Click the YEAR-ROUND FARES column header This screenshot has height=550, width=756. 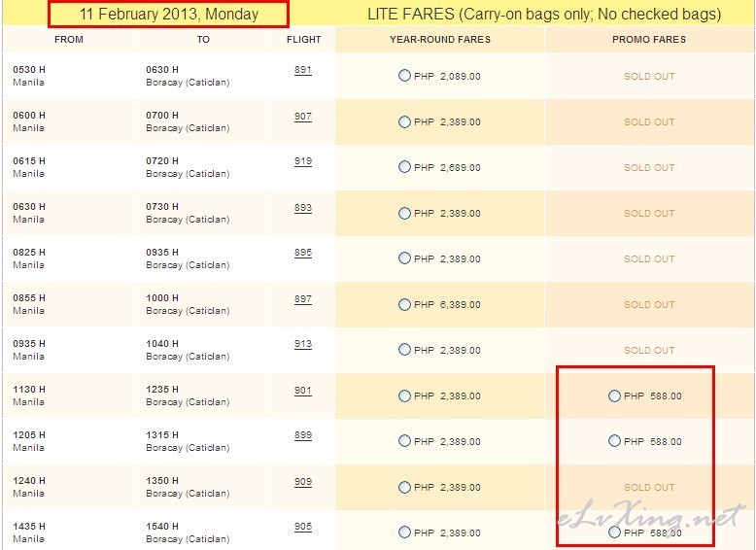(x=440, y=40)
